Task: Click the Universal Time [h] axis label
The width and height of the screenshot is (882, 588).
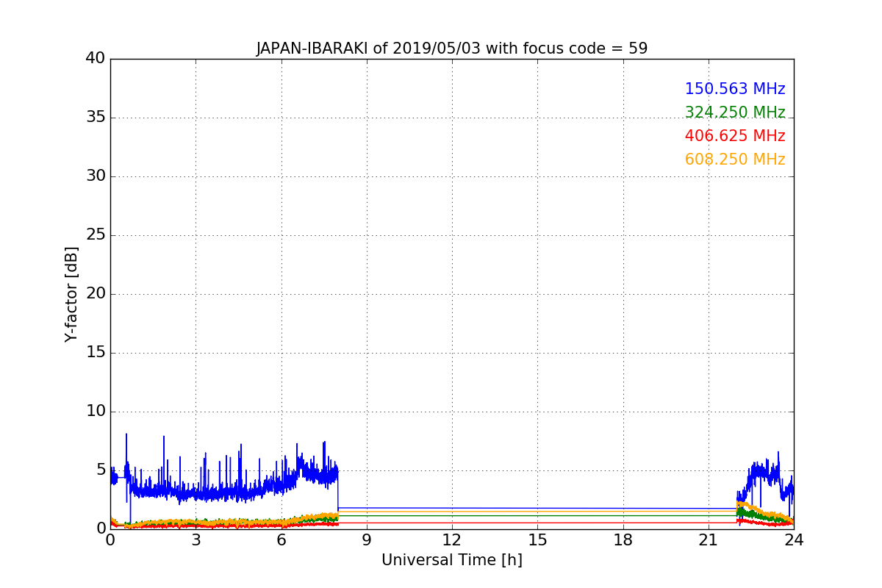Action: tap(452, 560)
